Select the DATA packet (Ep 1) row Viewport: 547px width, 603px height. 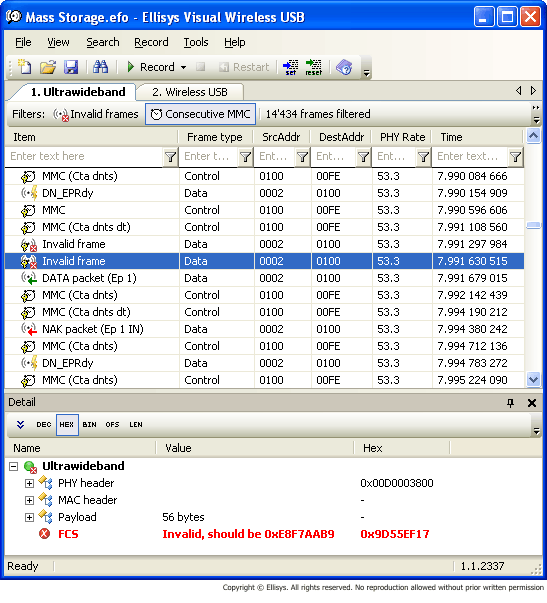(264, 278)
